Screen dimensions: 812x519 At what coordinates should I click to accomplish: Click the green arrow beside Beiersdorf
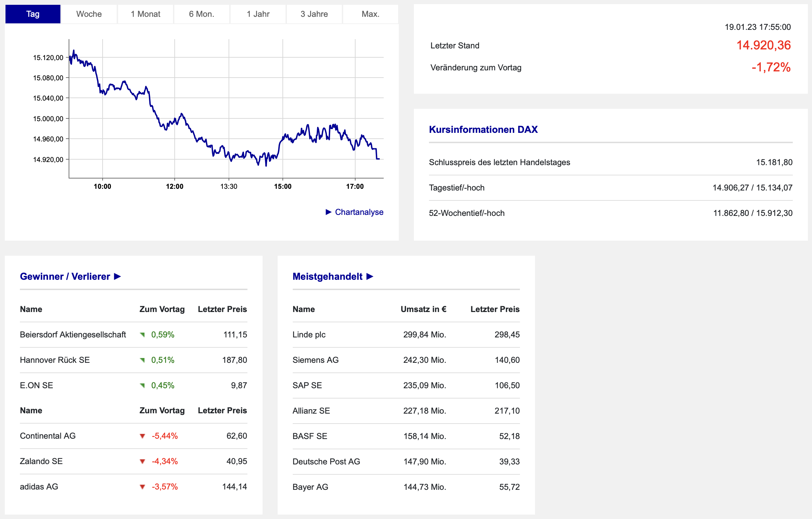pyautogui.click(x=142, y=335)
